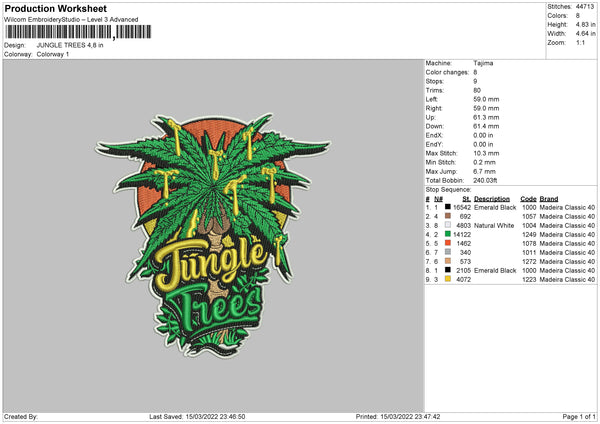The image size is (600, 424).
Task: Click the 'Code' column header
Action: (528, 199)
